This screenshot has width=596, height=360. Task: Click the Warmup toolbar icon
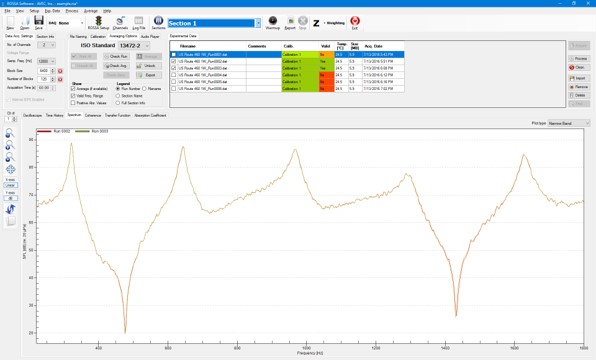273,23
